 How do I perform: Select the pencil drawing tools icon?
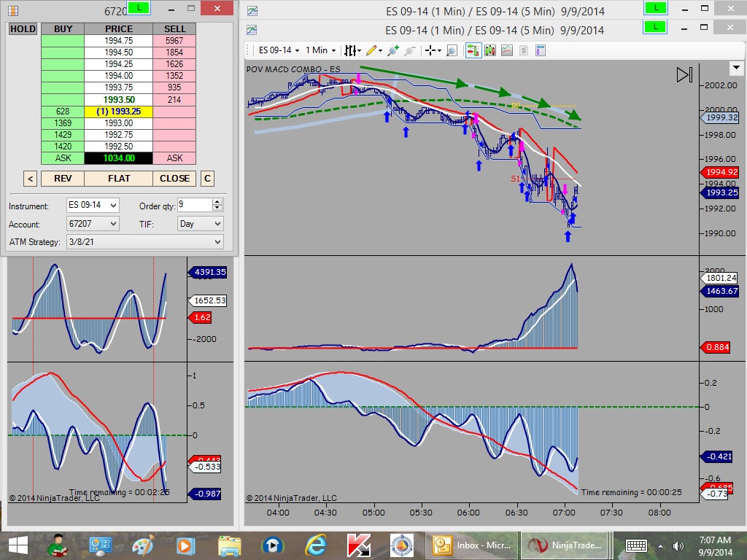click(371, 50)
